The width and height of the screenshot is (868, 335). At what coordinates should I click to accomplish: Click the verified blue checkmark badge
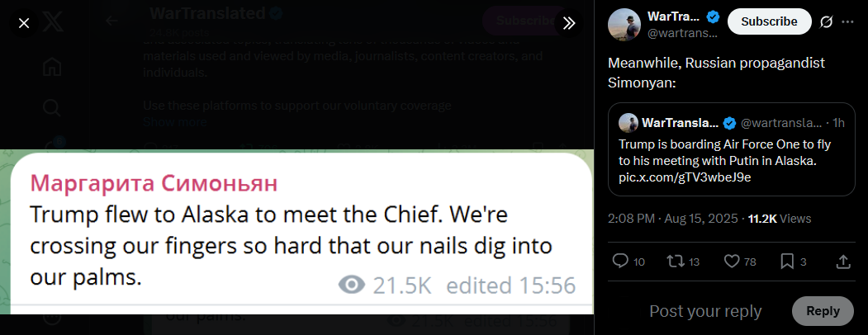point(713,17)
